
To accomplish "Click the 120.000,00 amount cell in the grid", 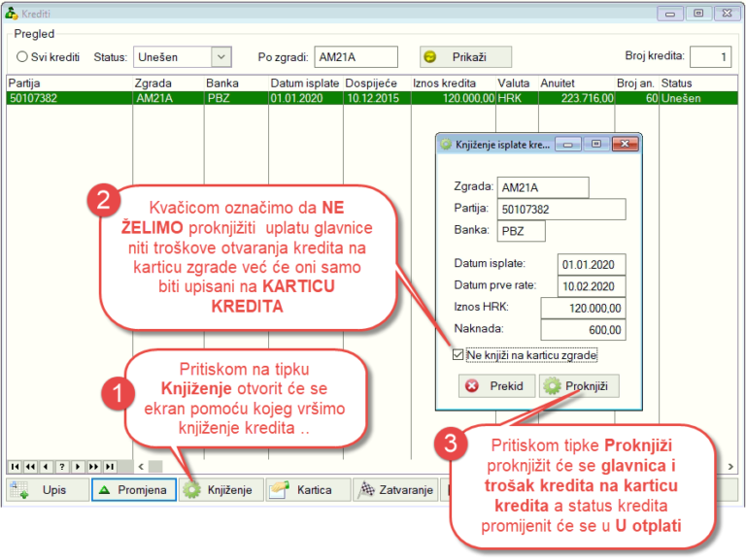I will coord(454,98).
